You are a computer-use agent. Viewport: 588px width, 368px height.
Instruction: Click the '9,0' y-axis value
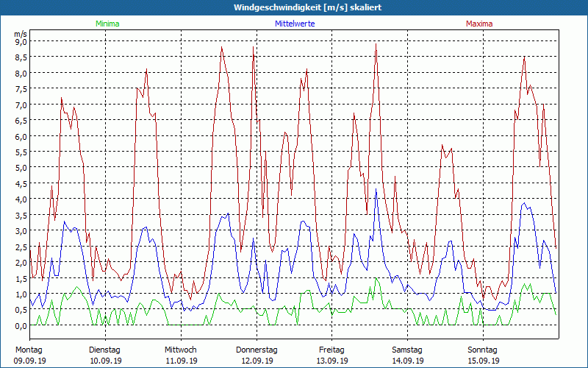click(21, 42)
